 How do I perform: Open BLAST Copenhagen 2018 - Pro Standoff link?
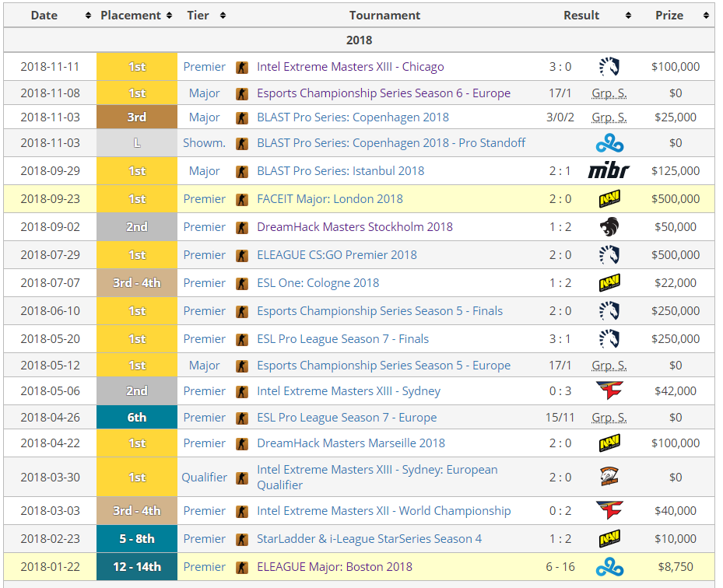click(x=391, y=143)
